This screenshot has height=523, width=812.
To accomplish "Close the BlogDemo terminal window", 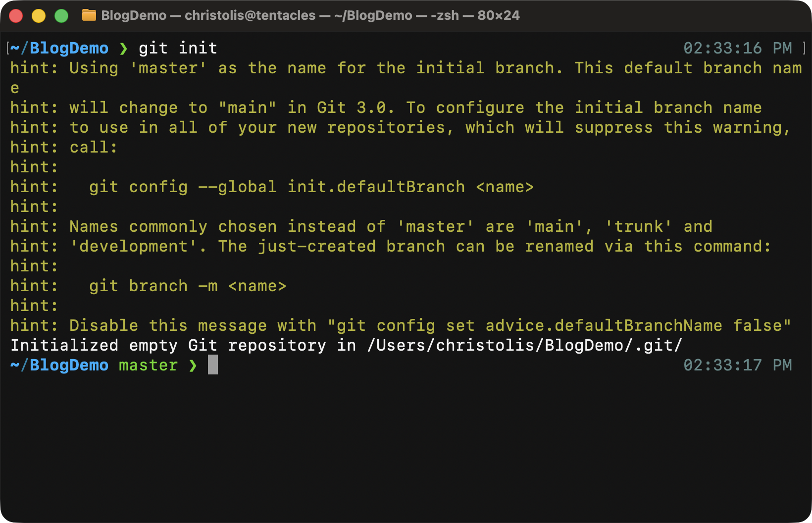I will pos(16,16).
